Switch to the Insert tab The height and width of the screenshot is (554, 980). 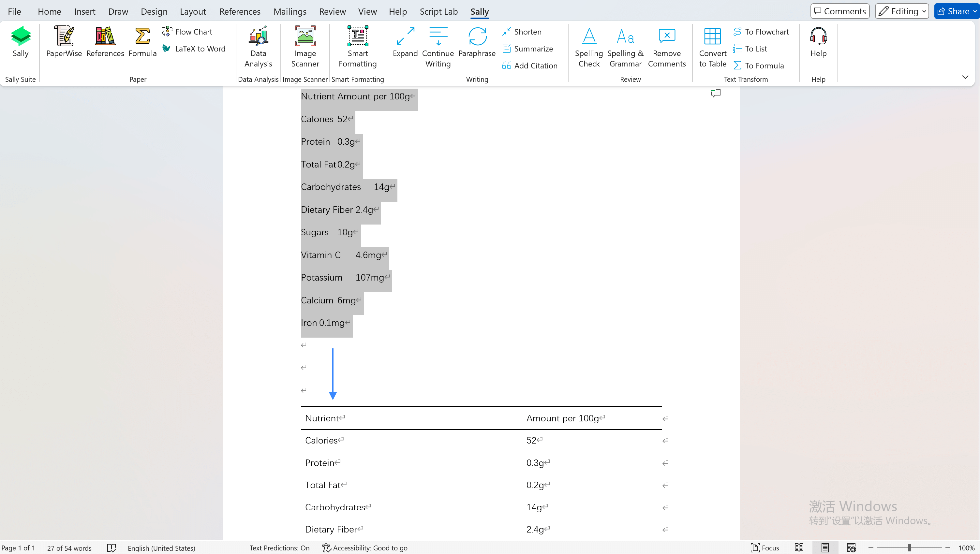tap(84, 11)
